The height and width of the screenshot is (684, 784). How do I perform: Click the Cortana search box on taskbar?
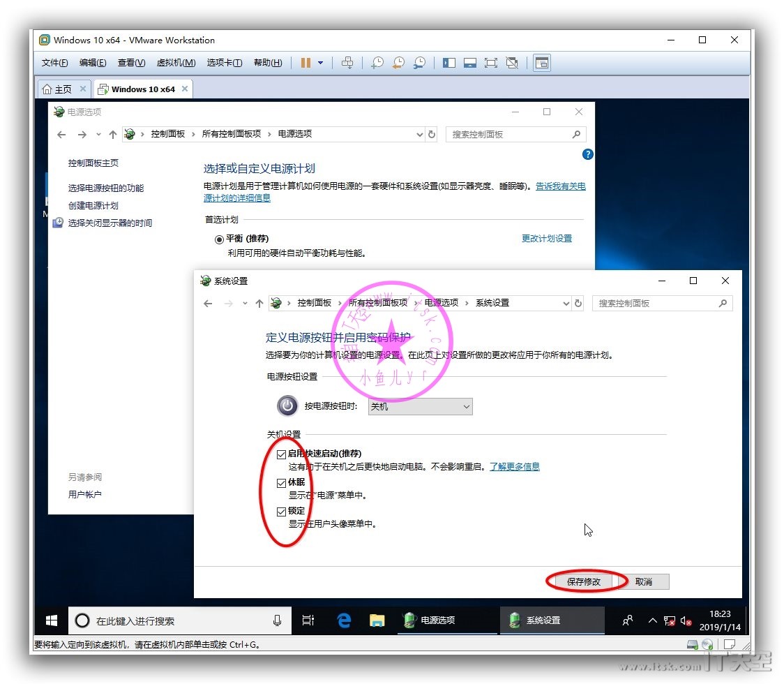coord(180,621)
